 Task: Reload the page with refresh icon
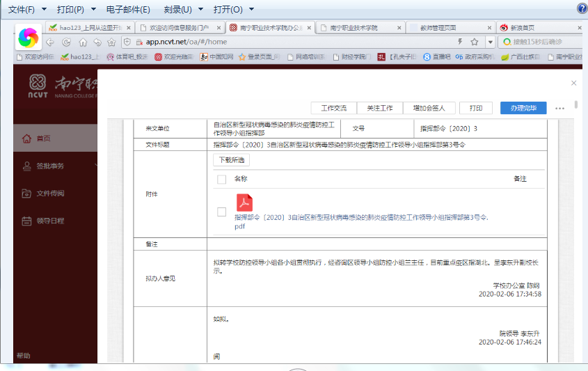click(66, 42)
